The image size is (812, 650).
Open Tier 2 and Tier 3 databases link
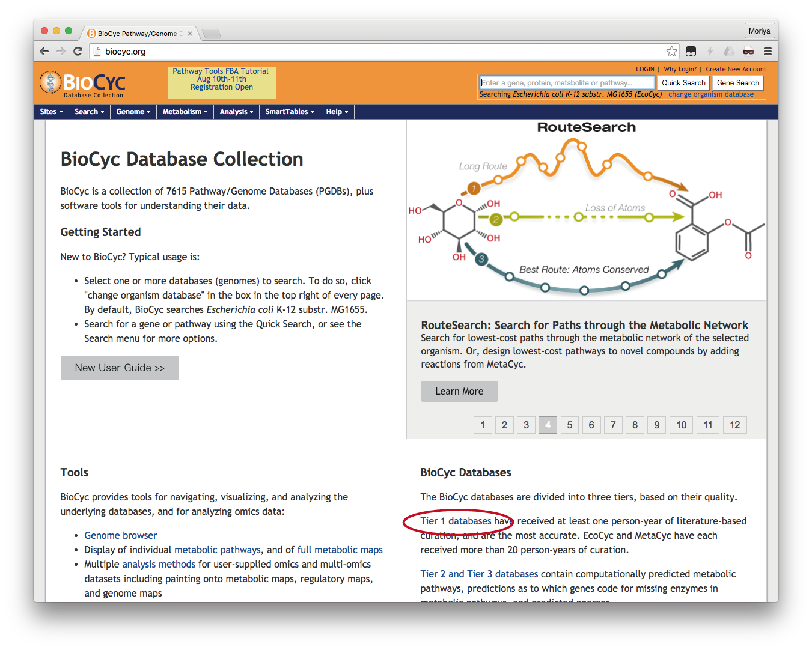click(x=479, y=574)
